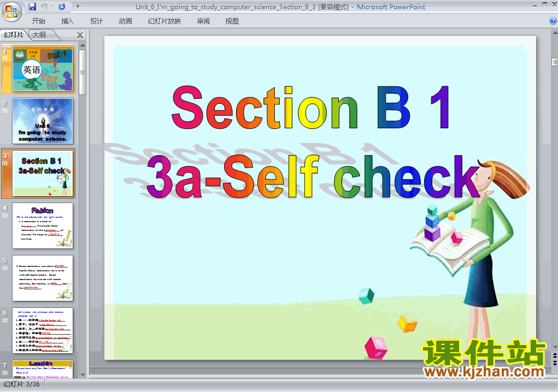Image resolution: width=558 pixels, height=392 pixels.
Task: Click animation star icon under slide 6
Action: pyautogui.click(x=5, y=320)
